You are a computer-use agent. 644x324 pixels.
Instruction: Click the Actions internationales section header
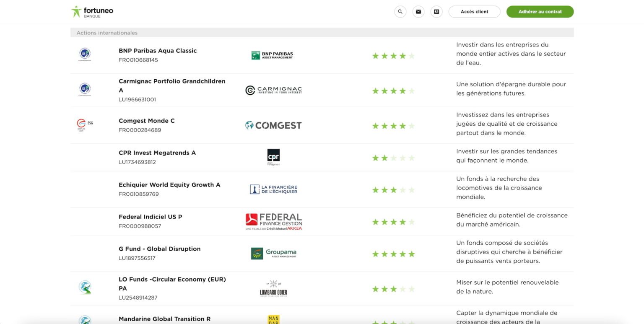(x=322, y=33)
